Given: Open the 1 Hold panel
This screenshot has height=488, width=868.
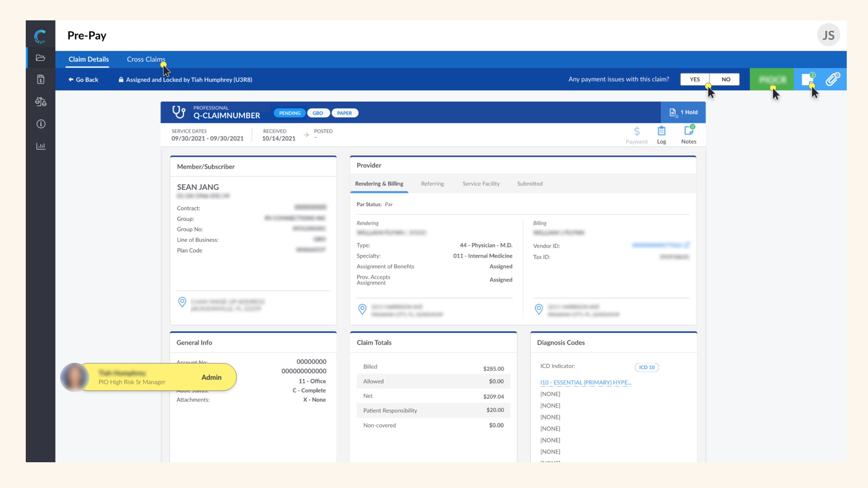Looking at the screenshot, I should click(683, 113).
